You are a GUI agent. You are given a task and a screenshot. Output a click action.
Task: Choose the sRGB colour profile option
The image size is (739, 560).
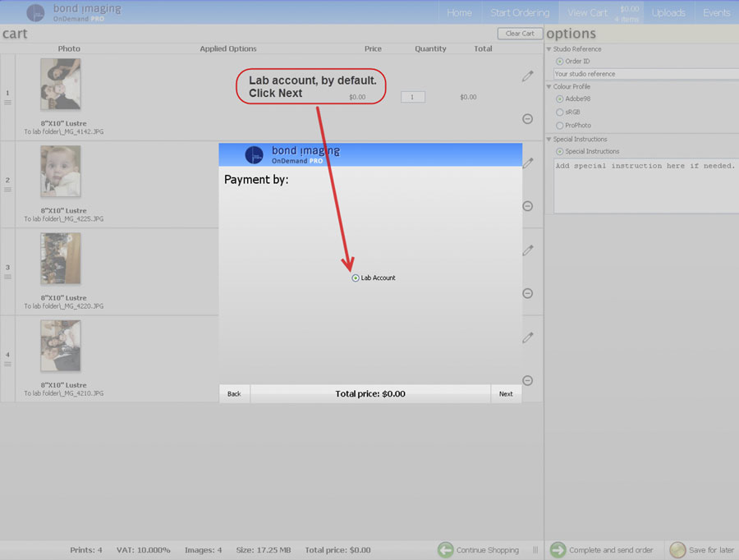[560, 112]
